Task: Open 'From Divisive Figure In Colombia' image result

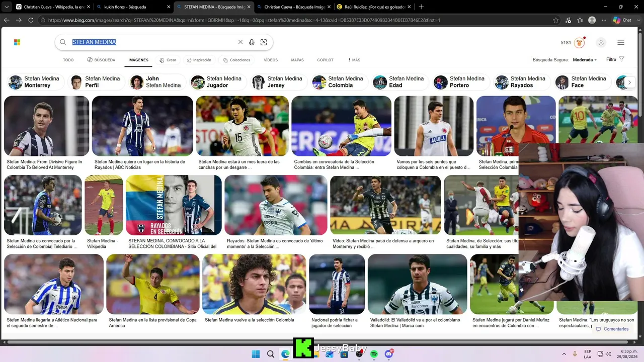Action: pos(46,126)
